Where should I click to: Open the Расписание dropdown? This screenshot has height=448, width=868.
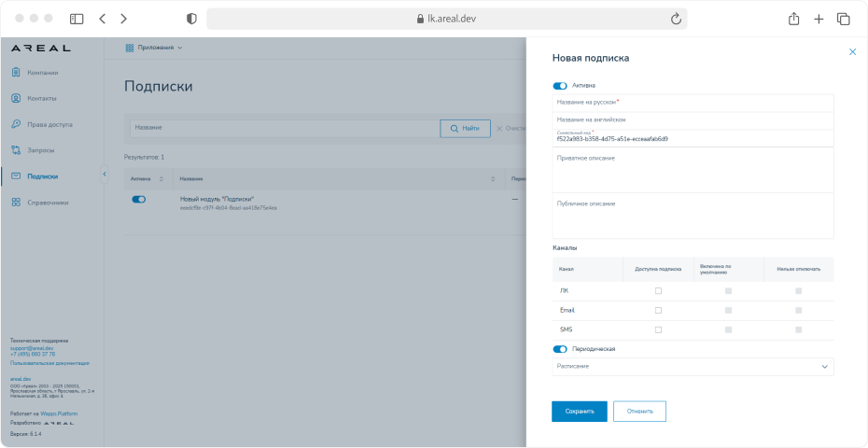pyautogui.click(x=693, y=367)
